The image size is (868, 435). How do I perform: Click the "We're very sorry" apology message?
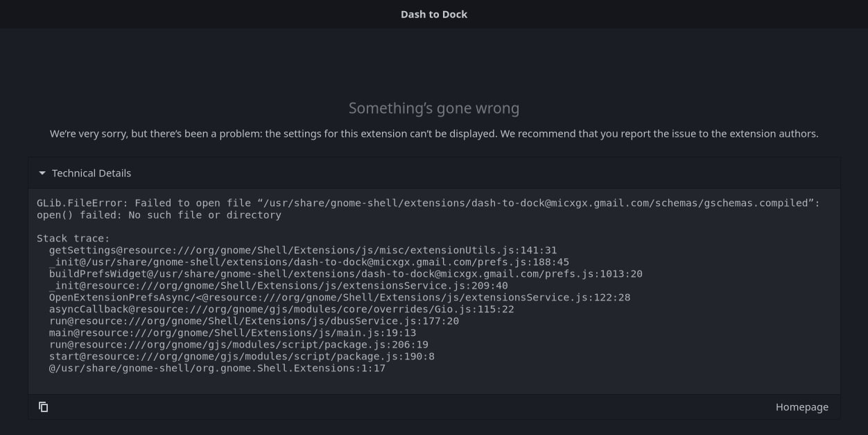434,134
